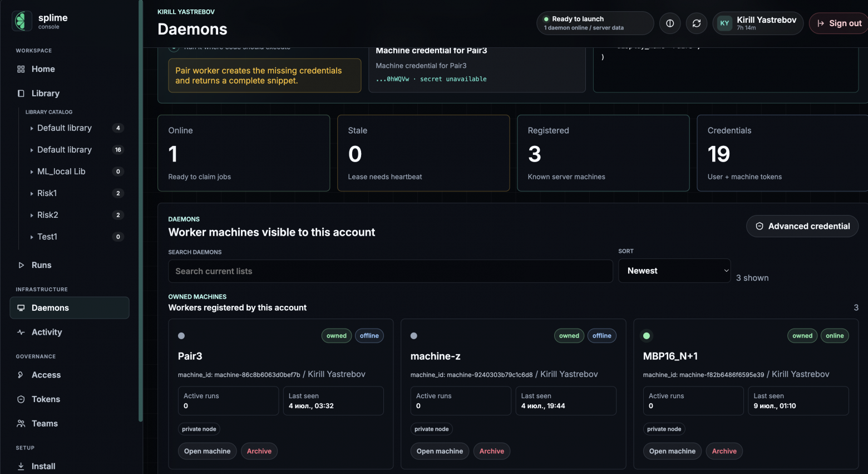This screenshot has height=474, width=868.
Task: Archive the MBP16_N+1 machine
Action: click(724, 451)
